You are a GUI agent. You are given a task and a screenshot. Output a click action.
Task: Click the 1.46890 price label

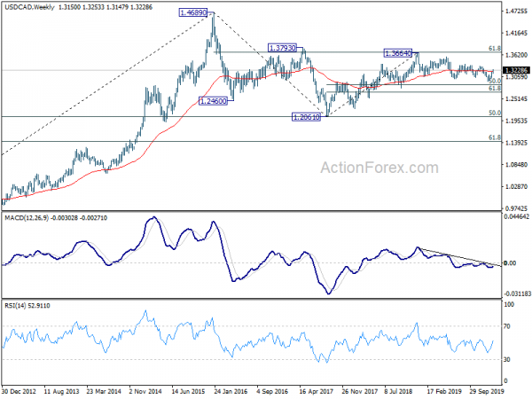pos(193,13)
